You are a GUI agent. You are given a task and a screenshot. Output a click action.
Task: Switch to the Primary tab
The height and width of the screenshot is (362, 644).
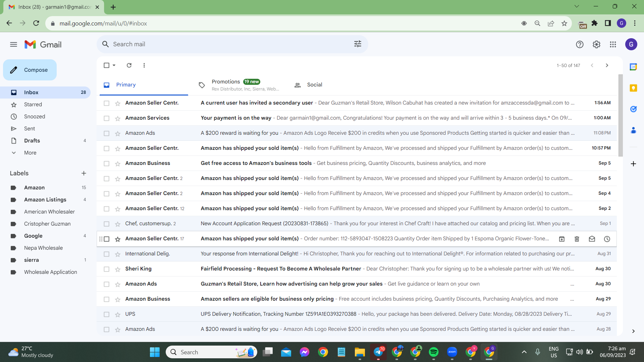(144, 85)
